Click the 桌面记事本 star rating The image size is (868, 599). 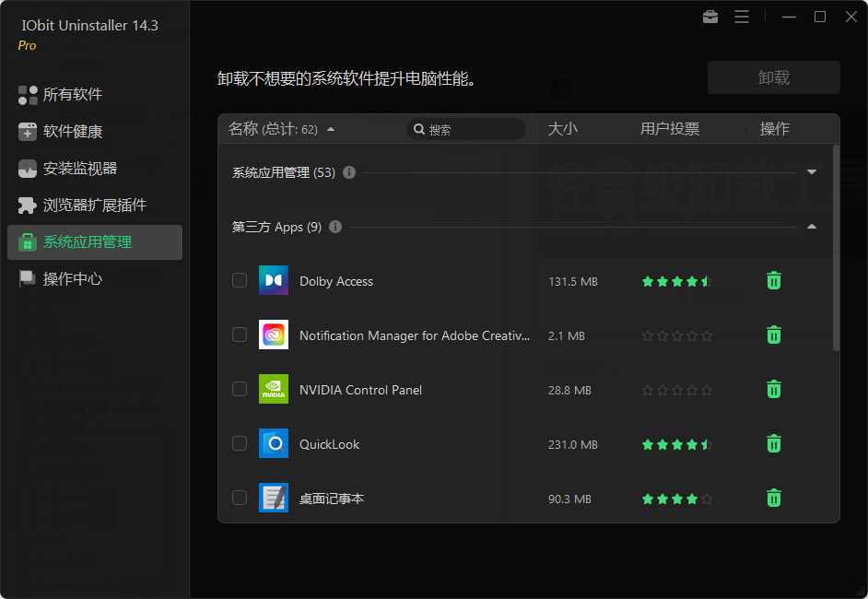point(676,499)
